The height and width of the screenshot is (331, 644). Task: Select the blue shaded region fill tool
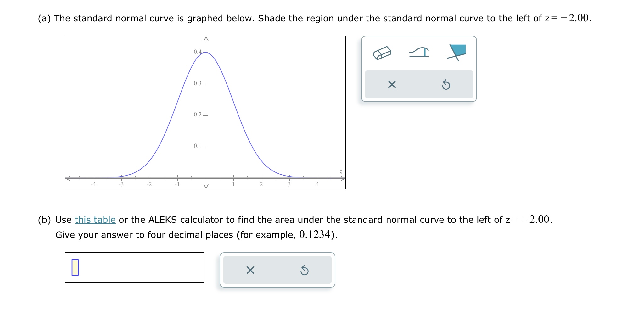point(457,53)
